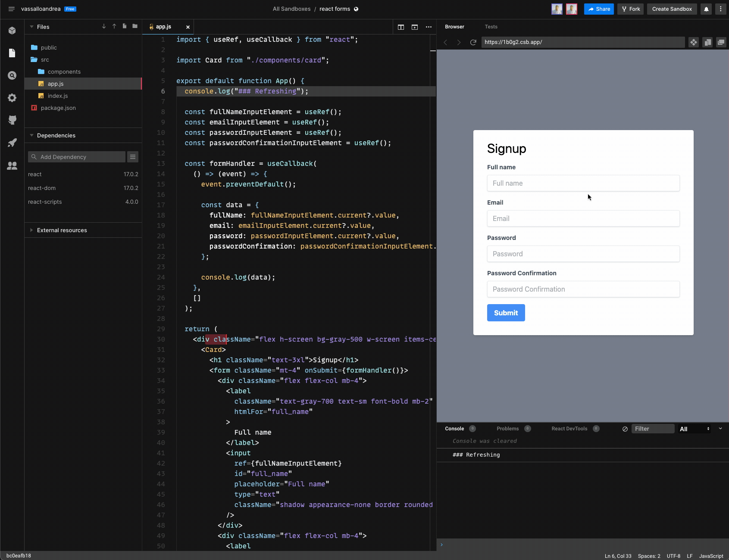Open the hamburger menu at top left
Screen dimensions: 729x560
tap(11, 9)
